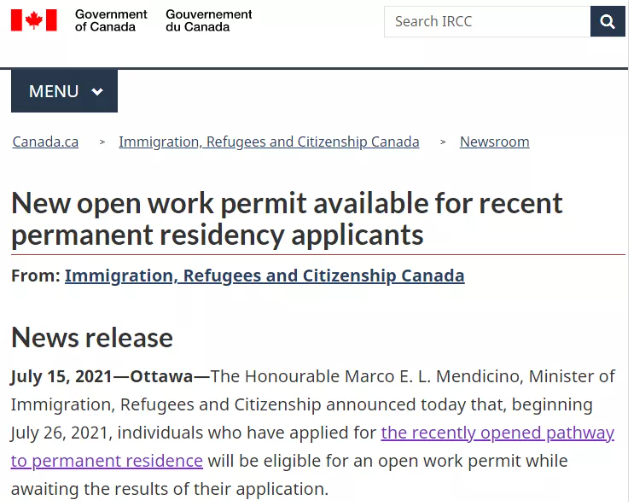The image size is (629, 502).
Task: Click the Gouvernement du Canada French wordmark
Action: [x=209, y=21]
